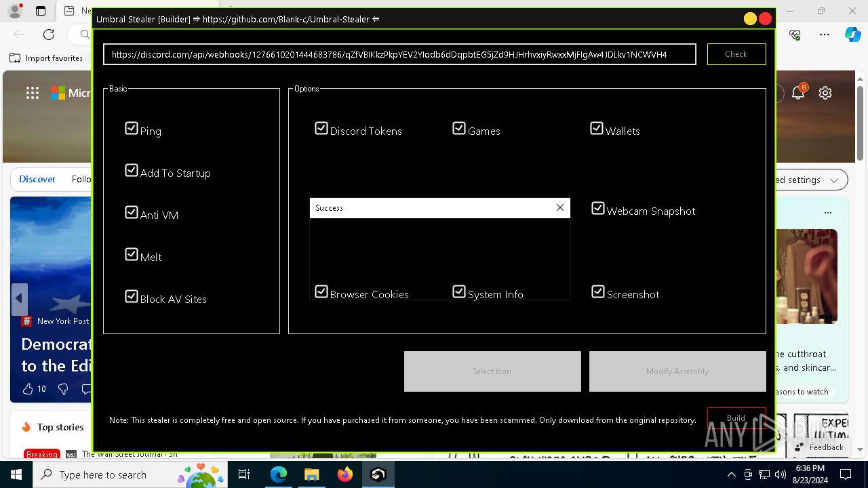Close the Success message dialog
This screenshot has height=488, width=868.
tap(560, 207)
